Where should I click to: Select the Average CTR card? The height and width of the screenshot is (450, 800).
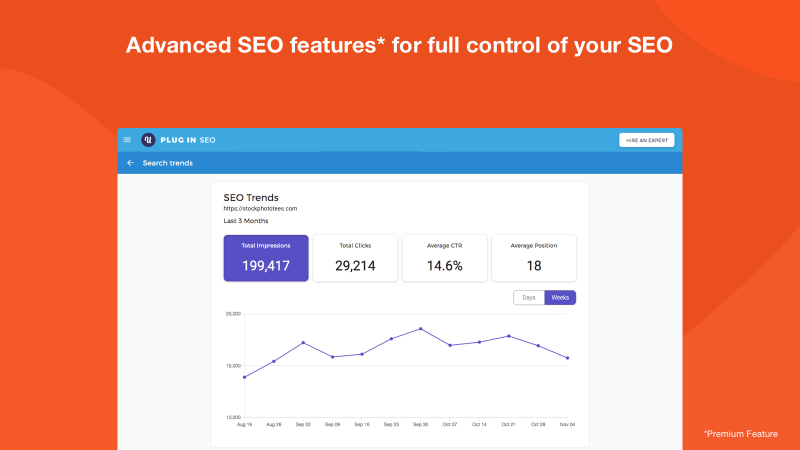[444, 258]
